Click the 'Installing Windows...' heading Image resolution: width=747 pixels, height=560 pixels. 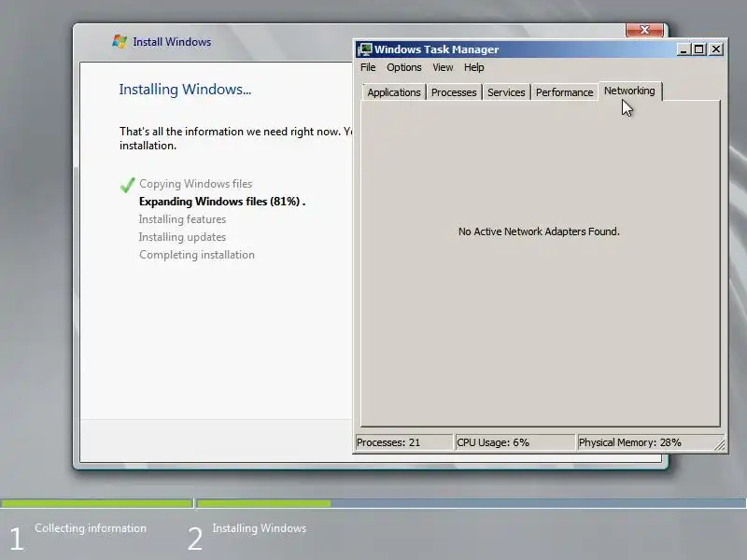click(x=185, y=89)
